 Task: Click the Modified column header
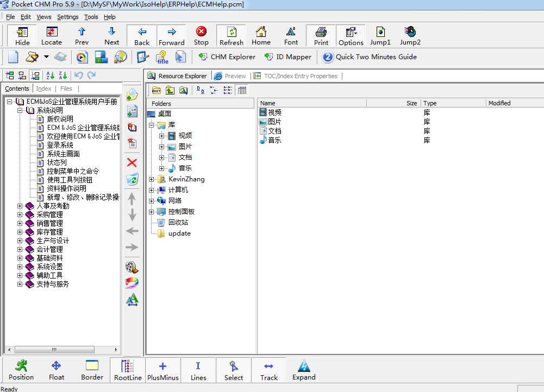click(x=515, y=103)
